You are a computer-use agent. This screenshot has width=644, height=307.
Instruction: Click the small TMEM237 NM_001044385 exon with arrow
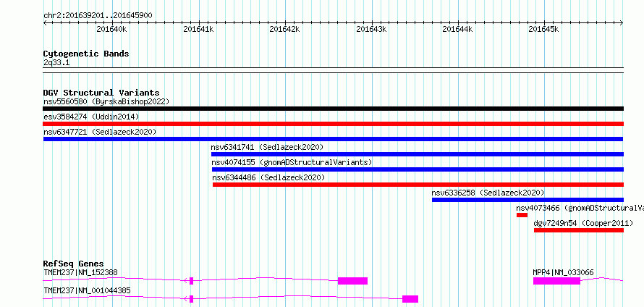tap(191, 299)
